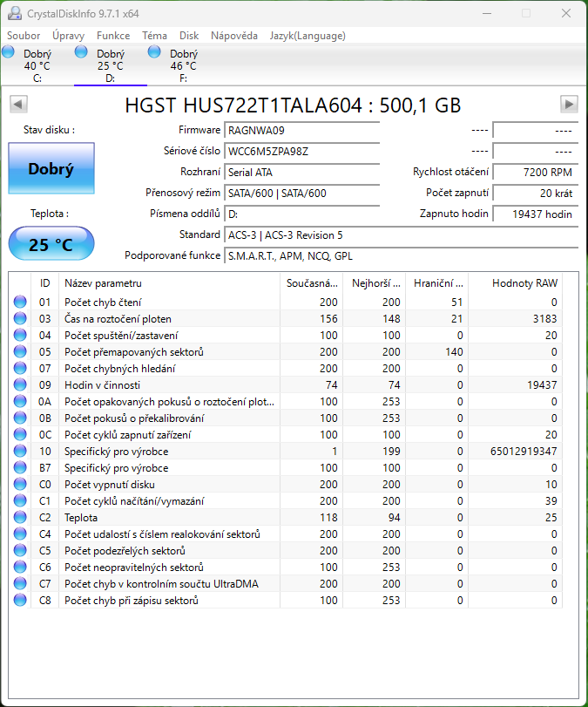Viewport: 588px width, 707px height.
Task: Click status icon for Počet chybných hledání
Action: coord(20,369)
